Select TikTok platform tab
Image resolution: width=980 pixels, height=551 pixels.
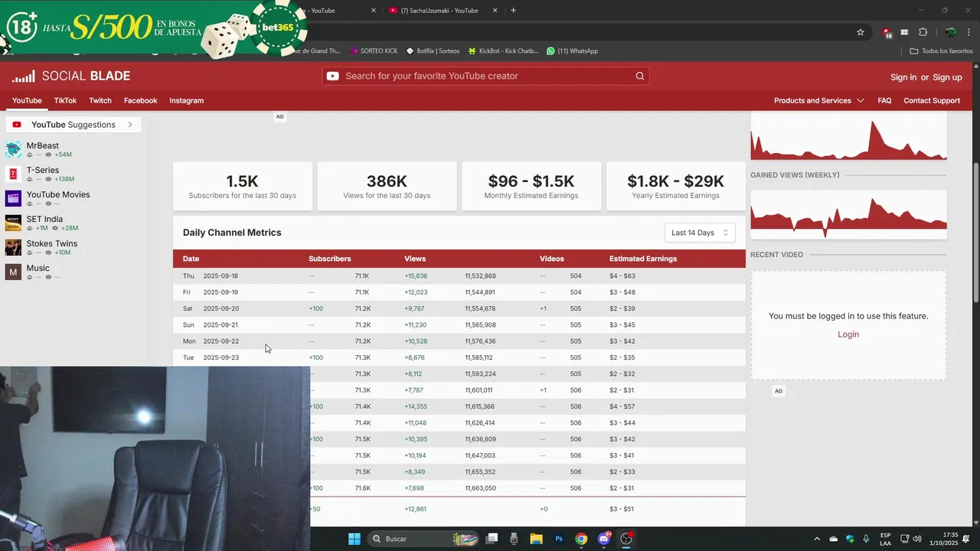65,100
